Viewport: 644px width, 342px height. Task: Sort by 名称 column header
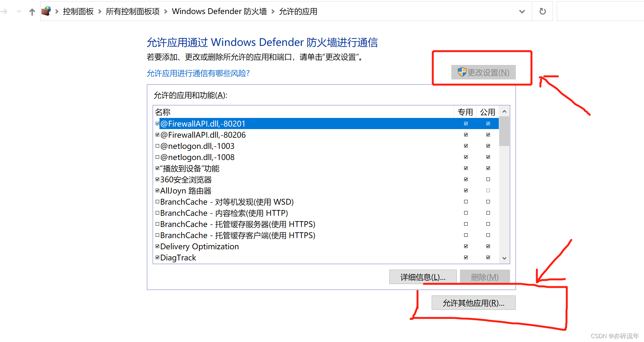coord(303,112)
